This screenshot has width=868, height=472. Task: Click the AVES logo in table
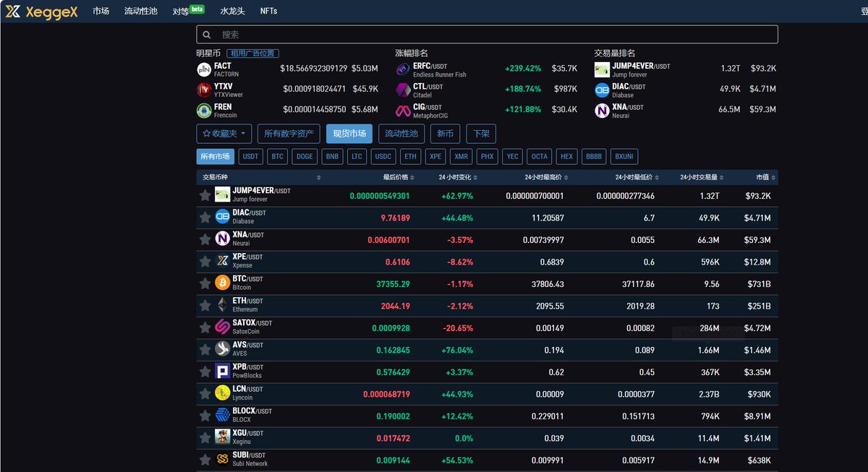[222, 349]
